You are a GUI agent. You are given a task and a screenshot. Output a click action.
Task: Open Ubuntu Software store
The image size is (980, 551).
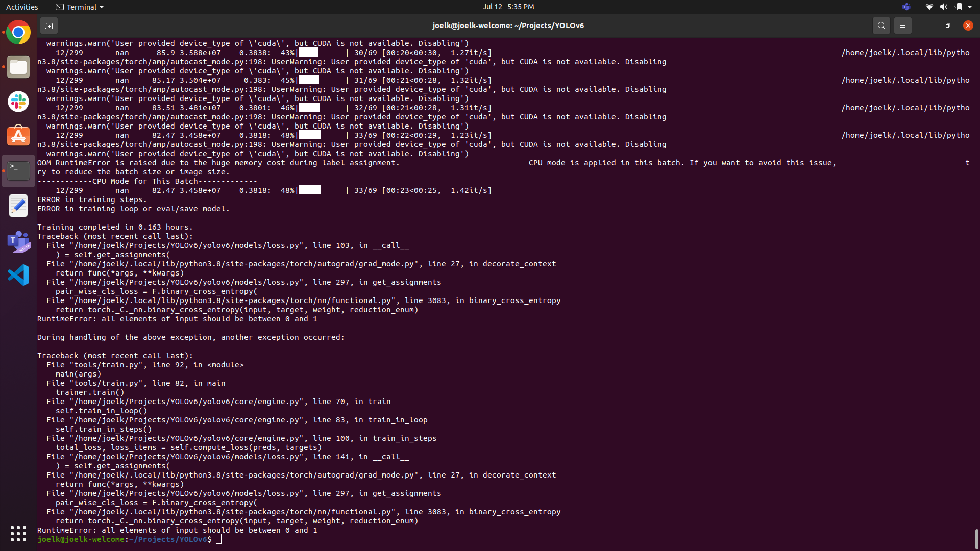18,135
